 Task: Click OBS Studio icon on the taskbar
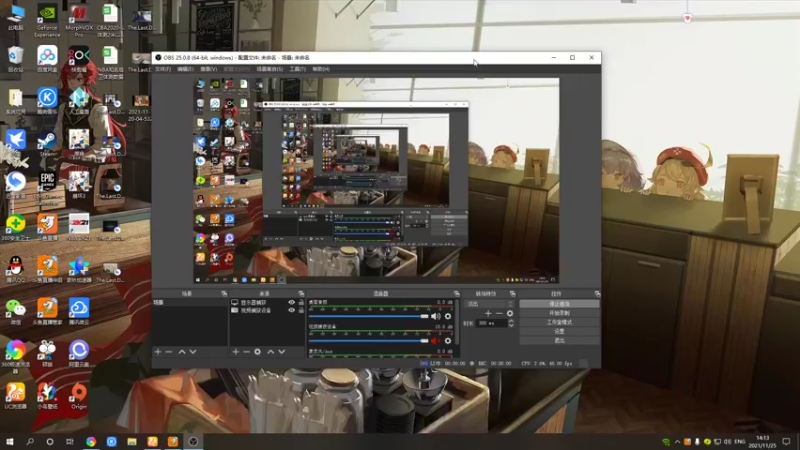pyautogui.click(x=193, y=441)
